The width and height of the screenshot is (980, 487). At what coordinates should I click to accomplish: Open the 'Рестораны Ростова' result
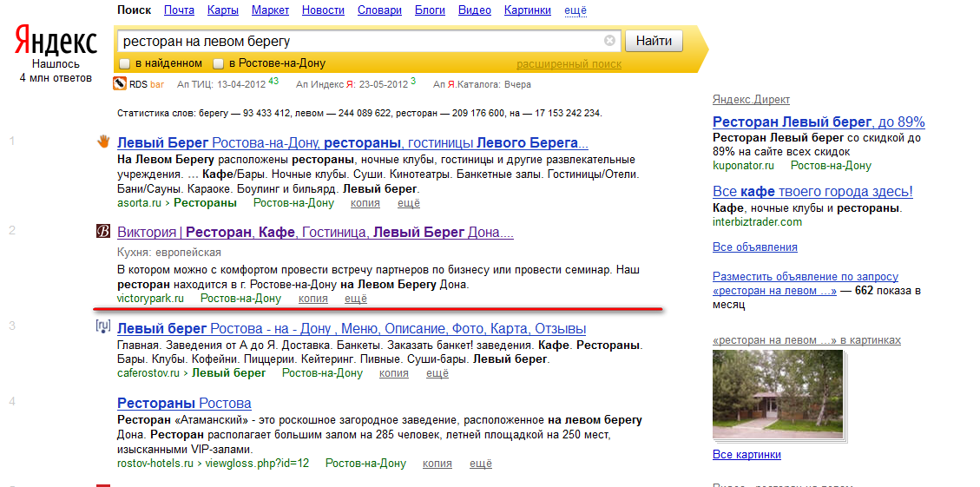coord(184,403)
